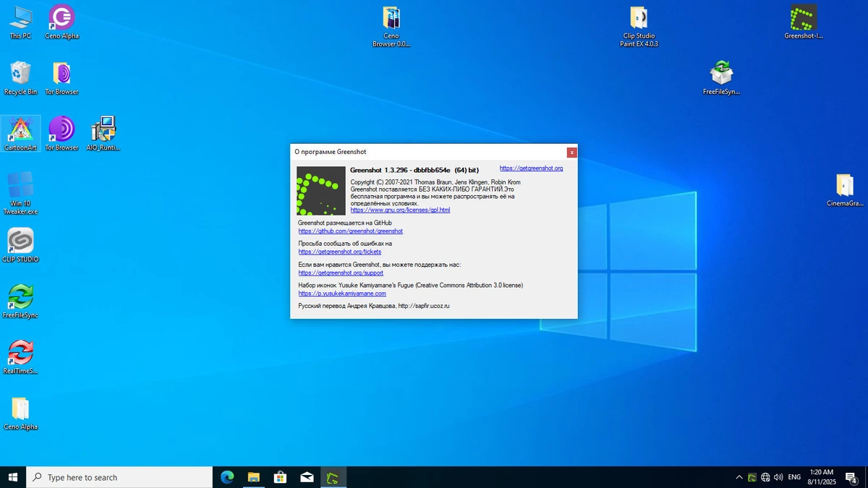
Task: Open the Mail app from the taskbar
Action: tap(307, 477)
